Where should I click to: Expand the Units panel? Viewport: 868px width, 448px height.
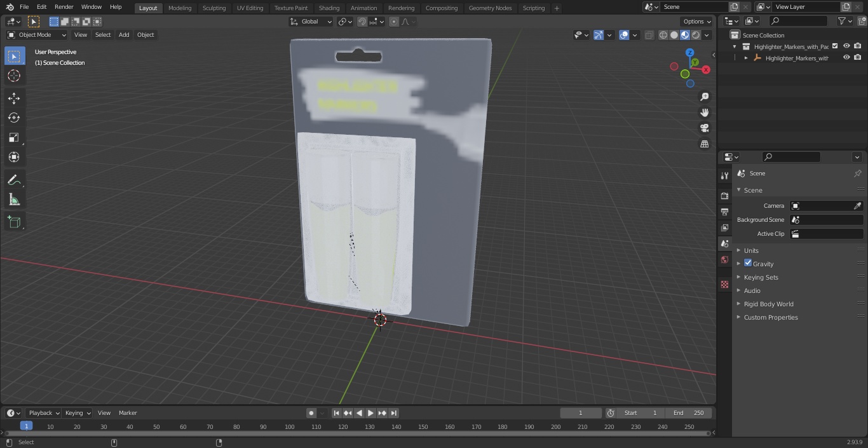tap(751, 250)
